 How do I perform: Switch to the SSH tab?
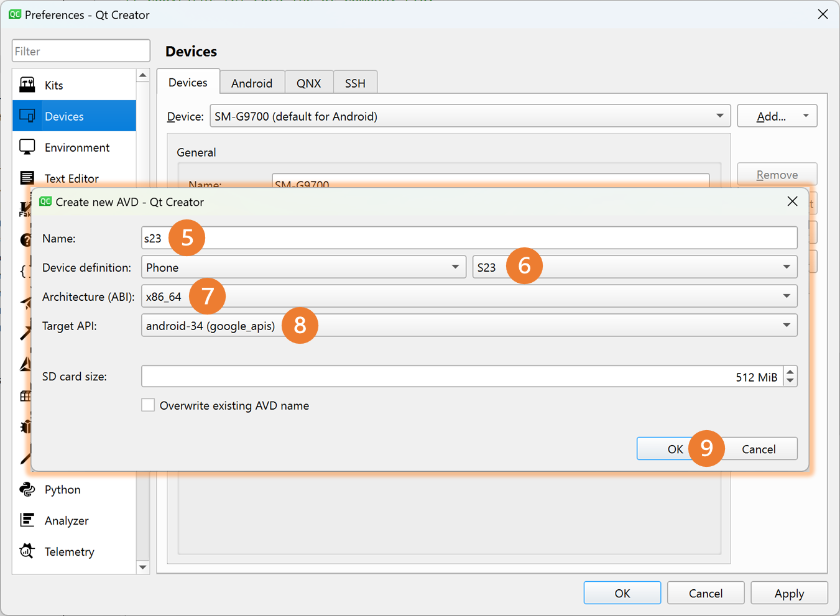click(x=355, y=83)
